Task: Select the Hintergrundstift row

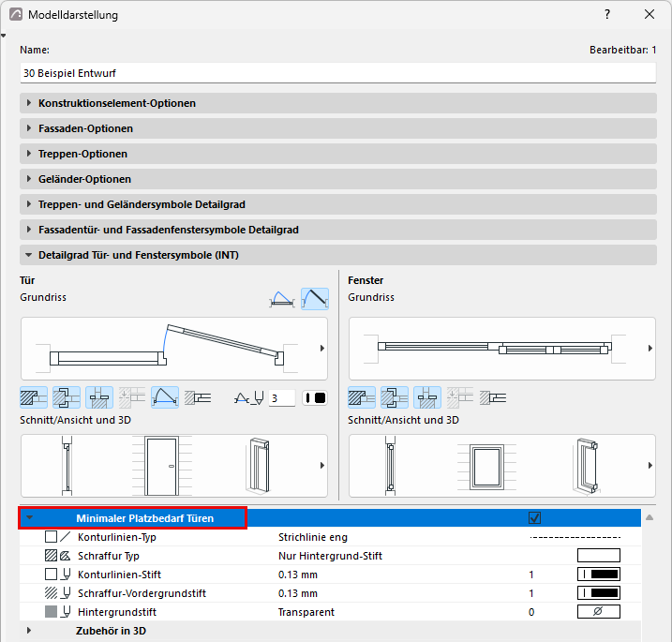Action: (330, 612)
